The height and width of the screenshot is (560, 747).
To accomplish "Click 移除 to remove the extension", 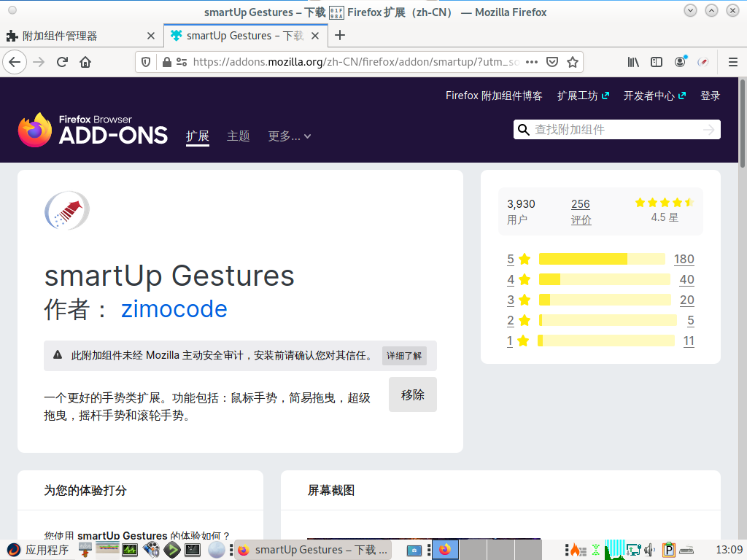I will [x=413, y=394].
